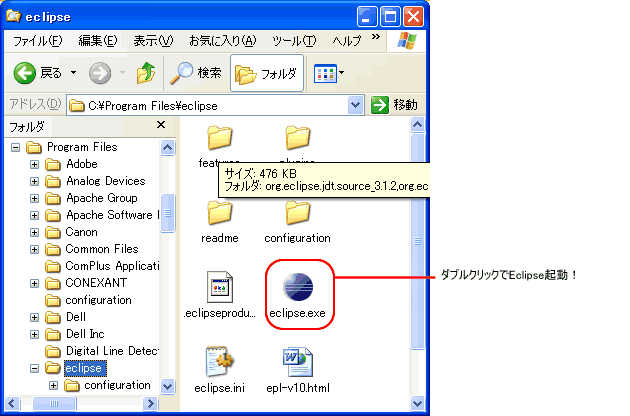This screenshot has width=630, height=416.
Task: Select the .eclipseproduct file icon
Action: 219,285
